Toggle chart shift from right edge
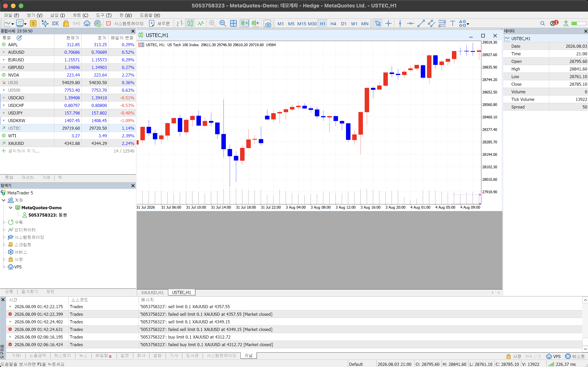Viewport: 588px width, 367px height. point(255,24)
